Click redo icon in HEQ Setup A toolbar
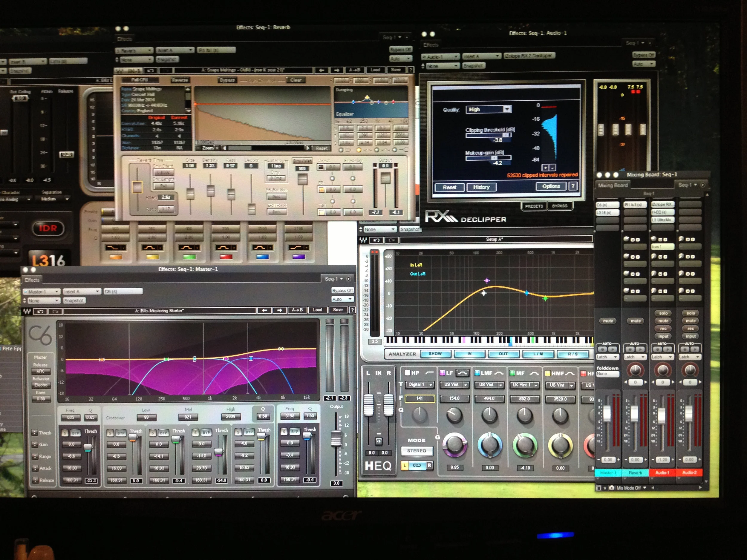Screen dimensions: 747x560 pyautogui.click(x=392, y=240)
